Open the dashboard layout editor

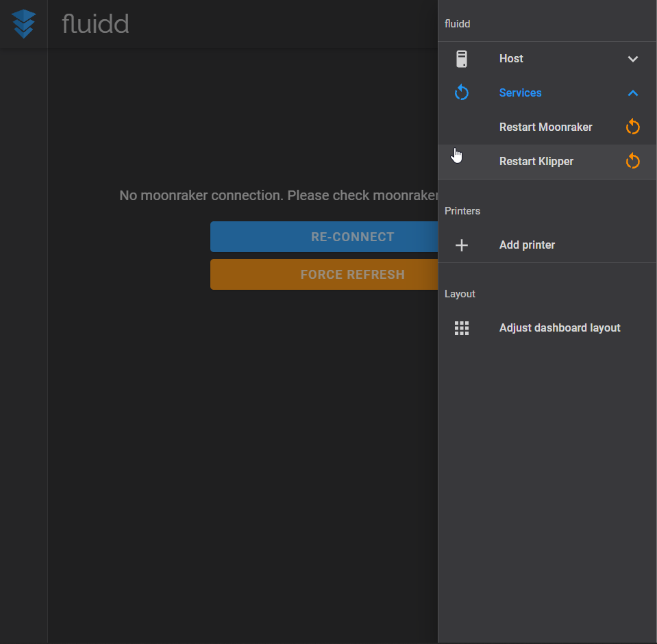pyautogui.click(x=560, y=327)
